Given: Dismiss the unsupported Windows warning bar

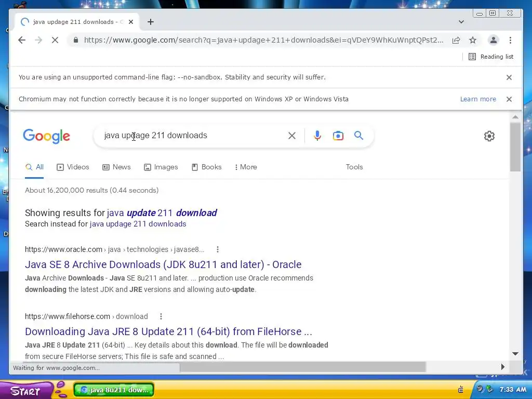Looking at the screenshot, I should click(x=509, y=99).
